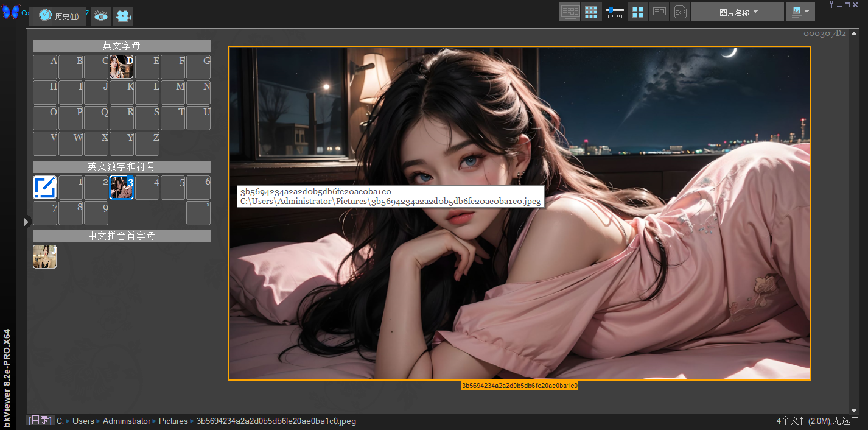Toggle the eye preview icon

coord(100,16)
